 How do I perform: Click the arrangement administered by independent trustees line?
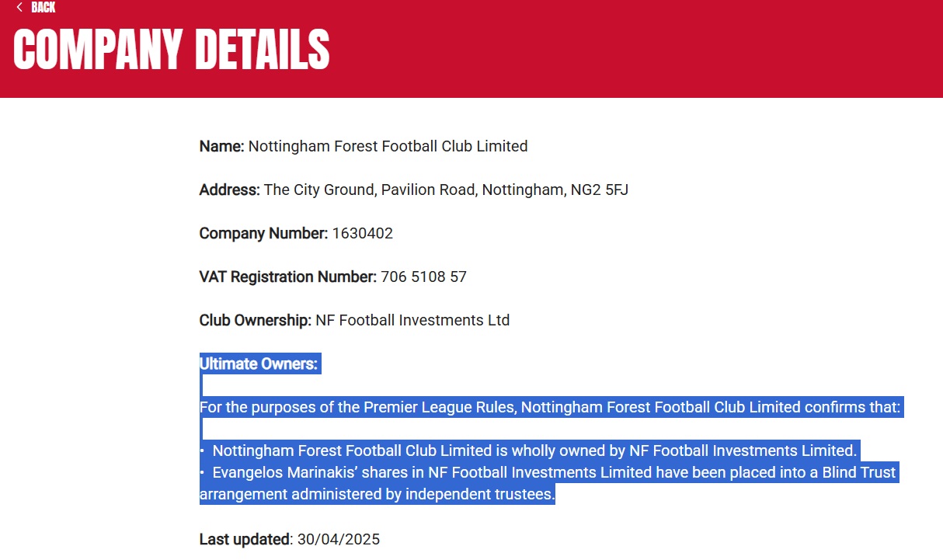pyautogui.click(x=378, y=494)
